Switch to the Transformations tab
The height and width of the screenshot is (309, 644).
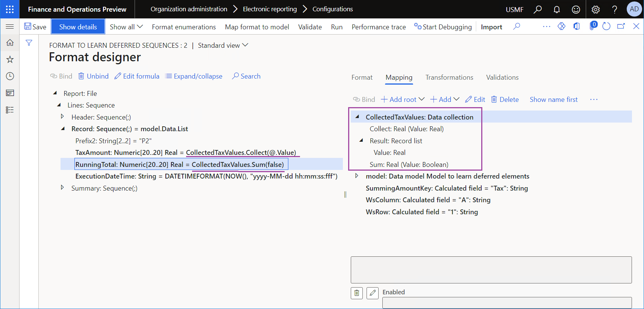pyautogui.click(x=449, y=77)
